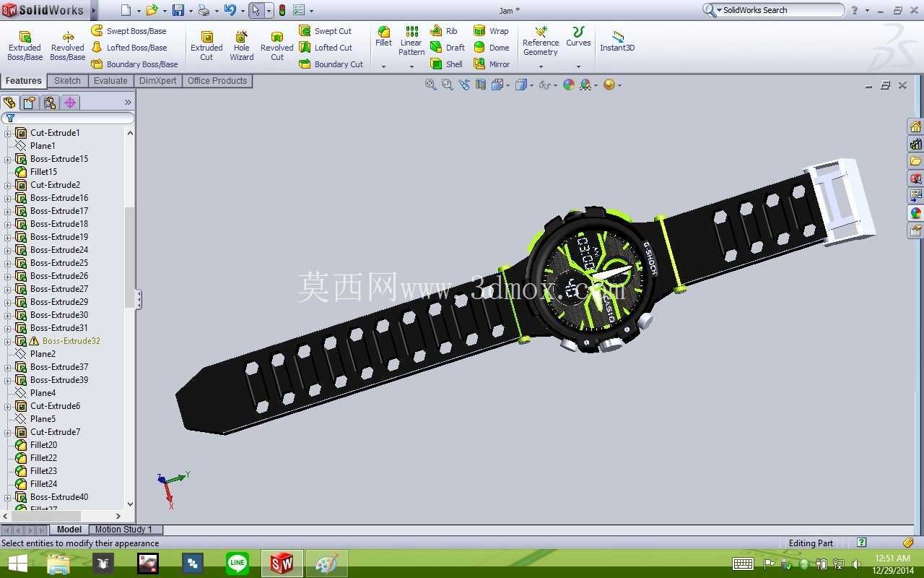Open Appearances tab in task pane
Viewport: 924px width, 578px height.
915,213
